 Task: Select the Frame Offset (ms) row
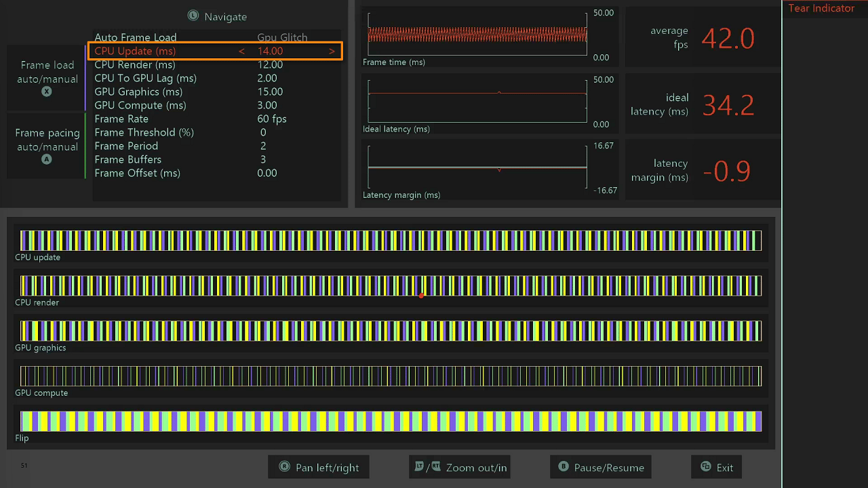pyautogui.click(x=217, y=173)
